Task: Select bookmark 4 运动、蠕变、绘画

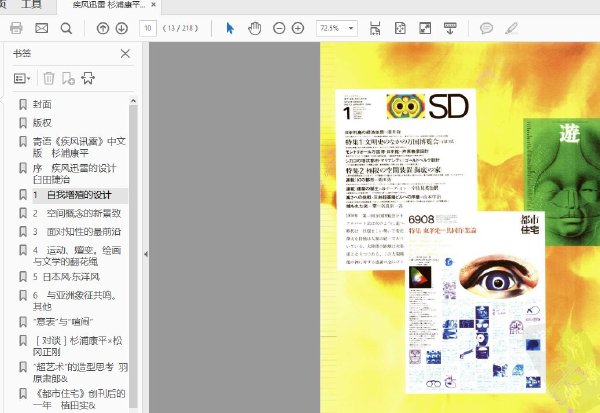Action: tap(77, 256)
